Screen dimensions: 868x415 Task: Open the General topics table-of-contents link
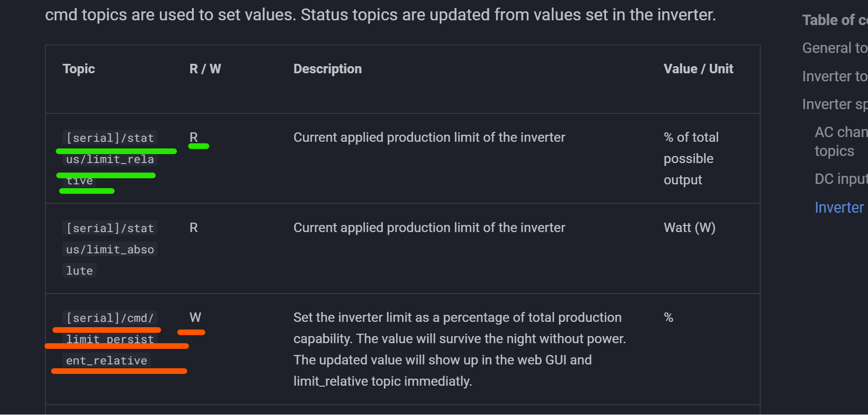pyautogui.click(x=835, y=48)
